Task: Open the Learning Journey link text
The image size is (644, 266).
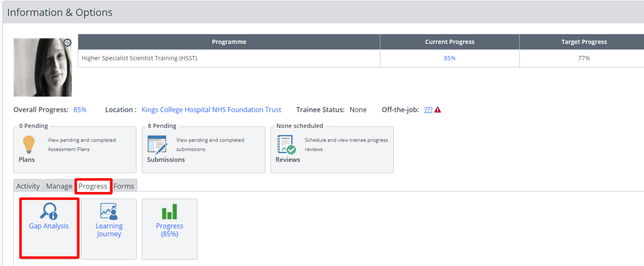Action: pos(109,230)
